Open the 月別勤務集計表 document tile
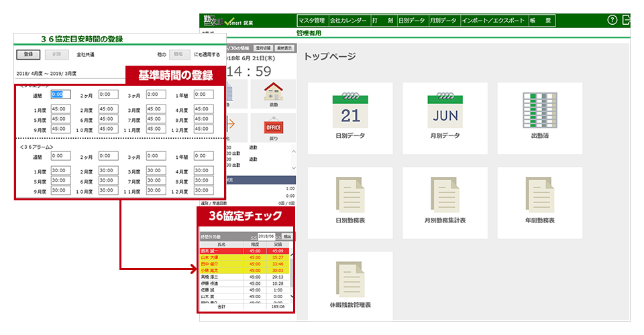This screenshot has width=644, height=335. click(x=445, y=202)
